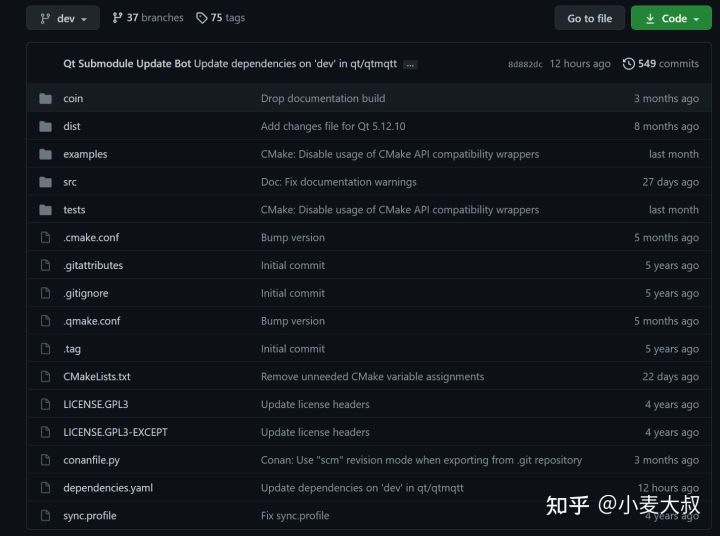Open the tests folder
Viewport: 720px width, 536px height.
coord(74,210)
